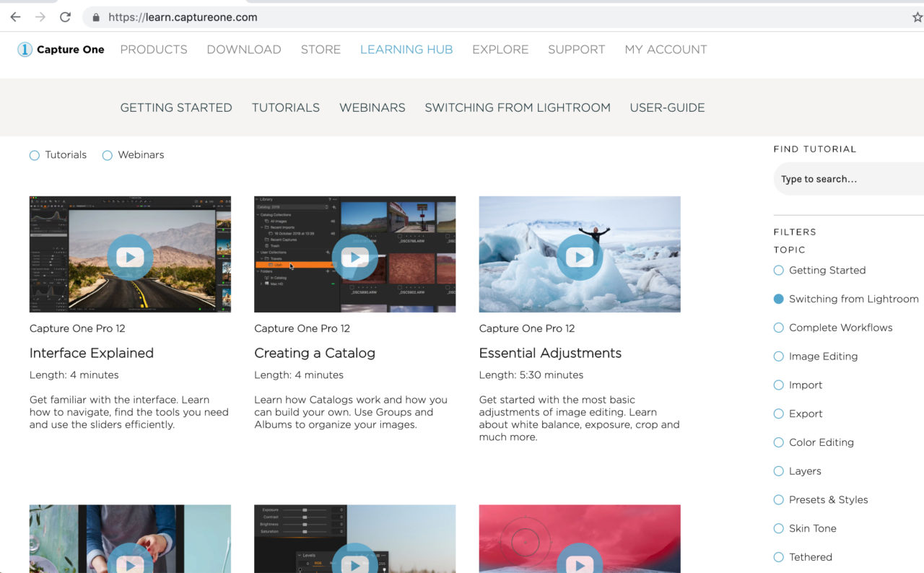924x573 pixels.
Task: Open the Interface Explained tutorial title
Action: (x=92, y=353)
